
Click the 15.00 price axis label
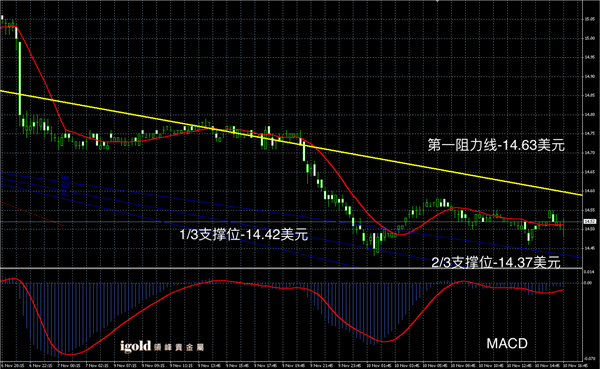pos(590,38)
